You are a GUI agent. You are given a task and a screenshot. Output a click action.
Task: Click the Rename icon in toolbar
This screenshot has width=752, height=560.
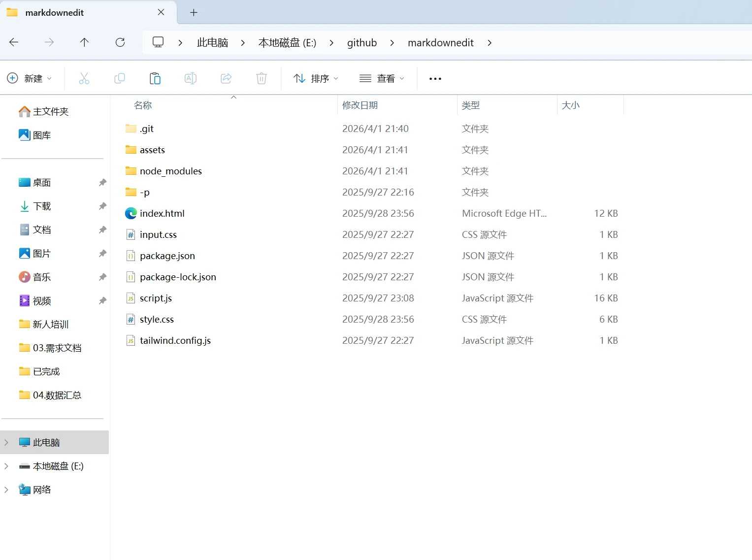click(191, 78)
